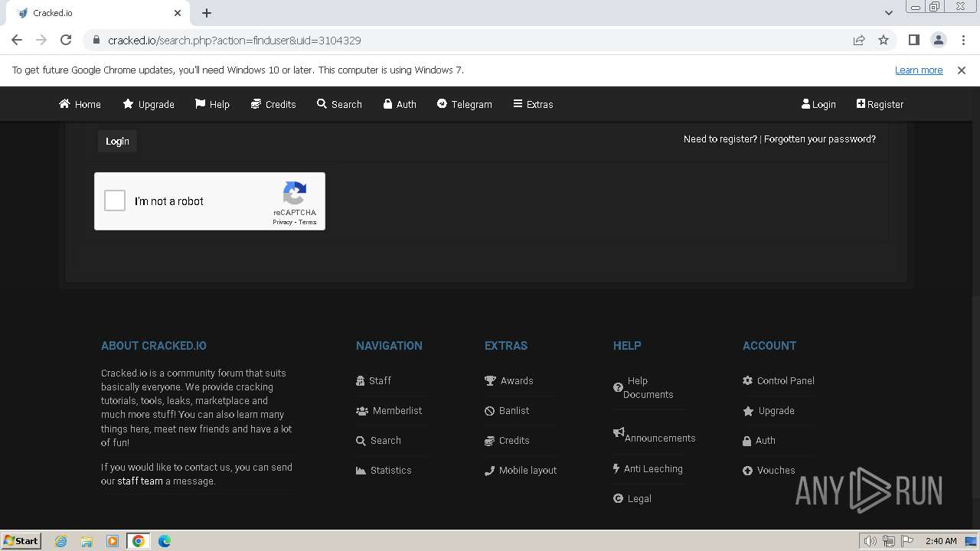Open the Chrome profile icon

click(938, 40)
